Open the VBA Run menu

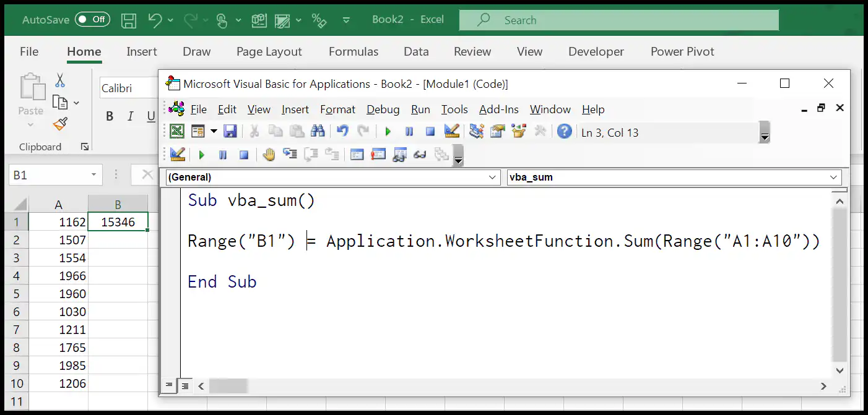tap(420, 109)
